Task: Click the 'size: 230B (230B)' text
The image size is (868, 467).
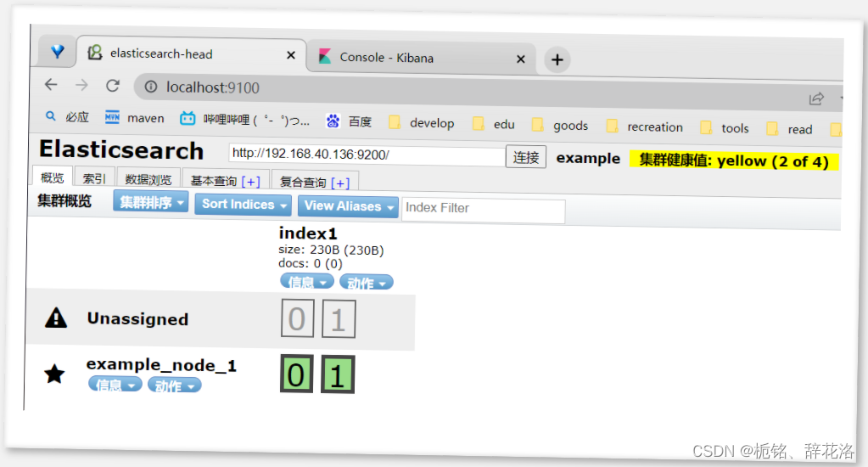Action: [331, 250]
